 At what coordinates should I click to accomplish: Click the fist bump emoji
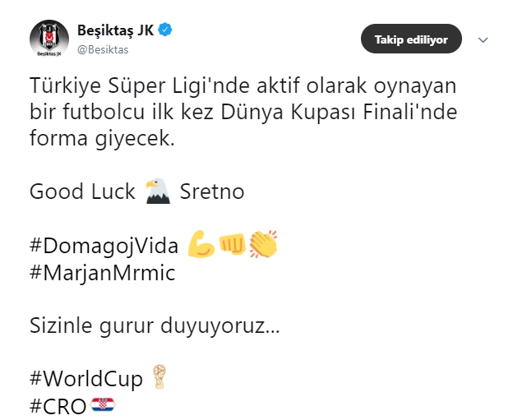[232, 243]
